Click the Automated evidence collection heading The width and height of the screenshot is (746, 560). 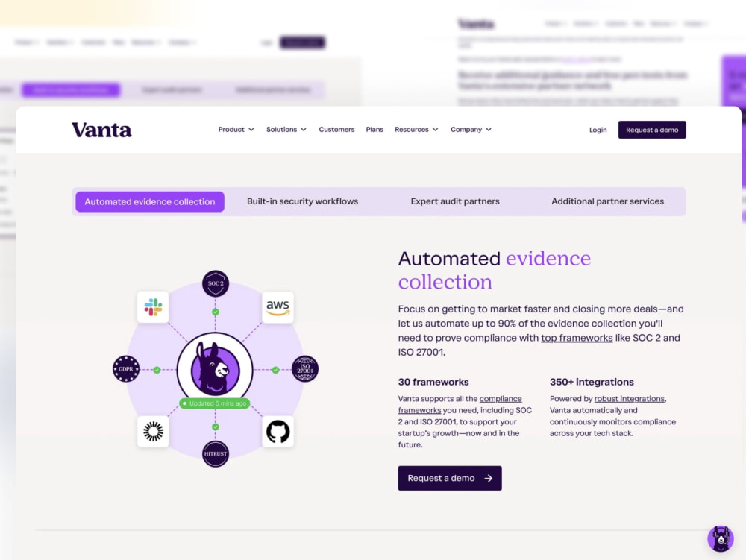click(x=495, y=270)
